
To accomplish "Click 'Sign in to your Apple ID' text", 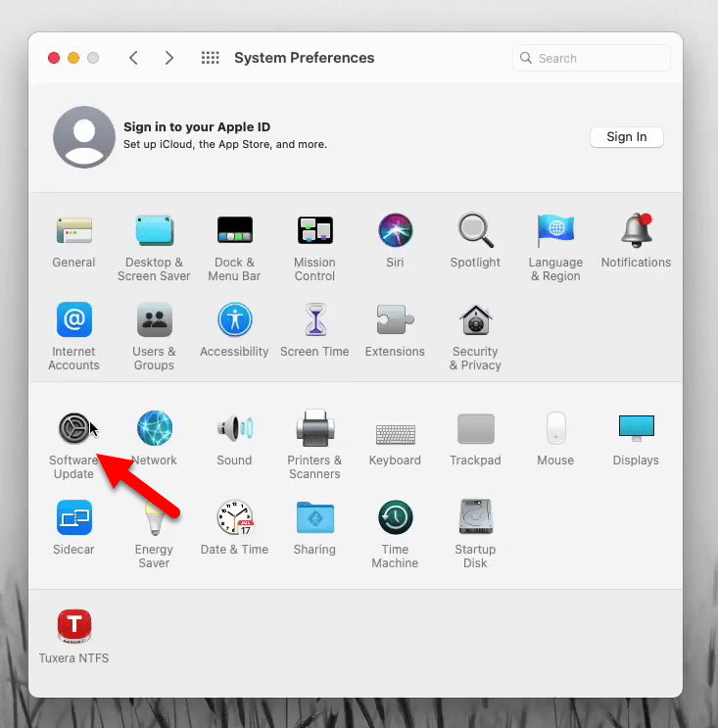I will pyautogui.click(x=197, y=126).
